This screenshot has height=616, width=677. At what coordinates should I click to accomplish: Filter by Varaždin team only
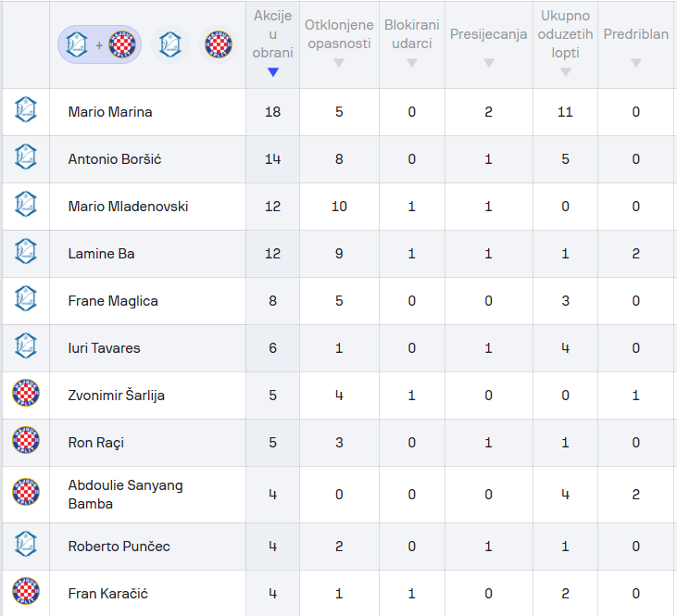coord(170,44)
